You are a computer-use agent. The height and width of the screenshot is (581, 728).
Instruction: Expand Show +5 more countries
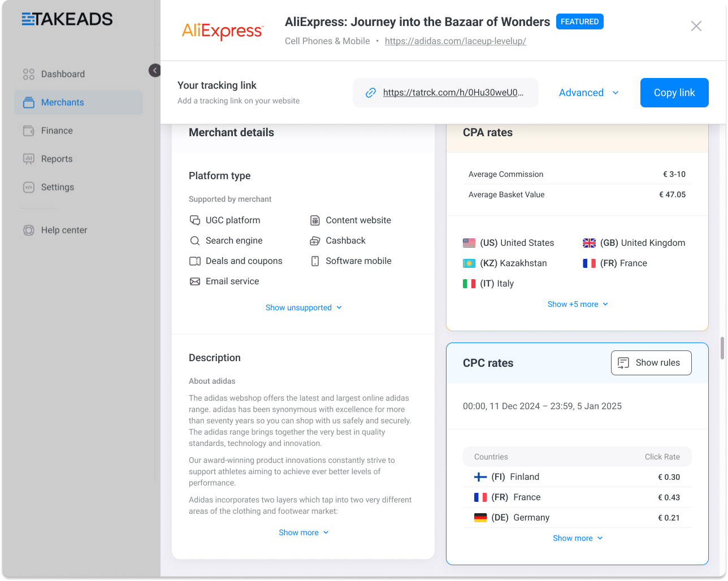point(577,303)
